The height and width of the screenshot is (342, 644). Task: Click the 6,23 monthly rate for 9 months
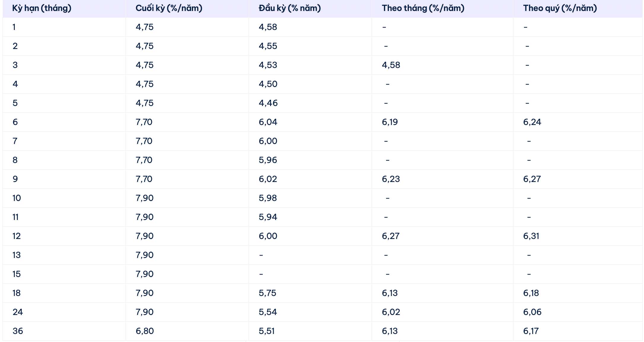[x=391, y=179]
